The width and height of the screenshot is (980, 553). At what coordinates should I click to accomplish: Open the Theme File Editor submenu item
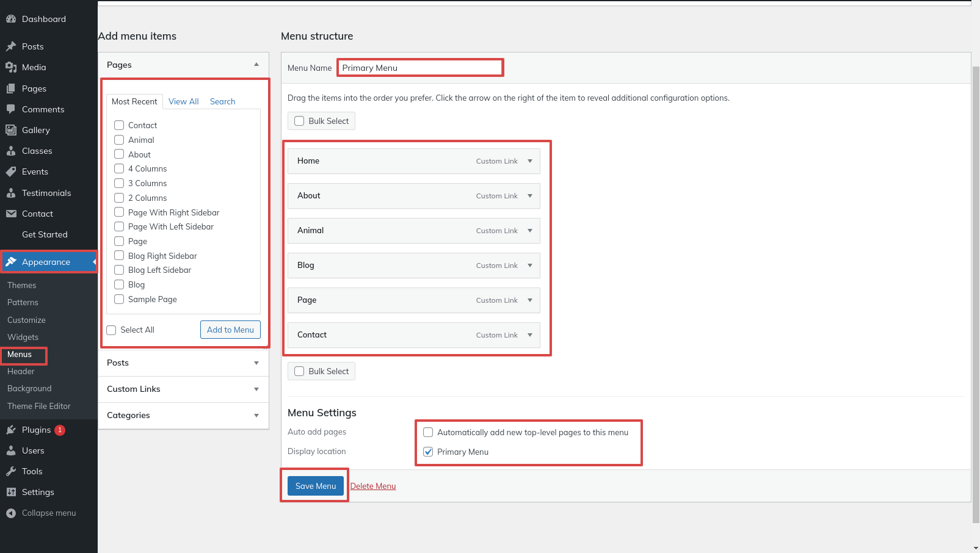[x=39, y=406]
